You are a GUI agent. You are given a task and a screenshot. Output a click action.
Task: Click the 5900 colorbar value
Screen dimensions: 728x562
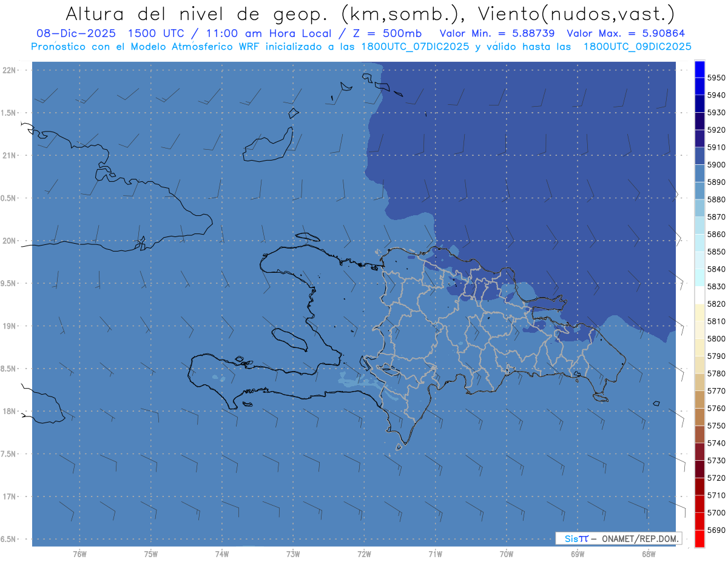[x=716, y=165]
